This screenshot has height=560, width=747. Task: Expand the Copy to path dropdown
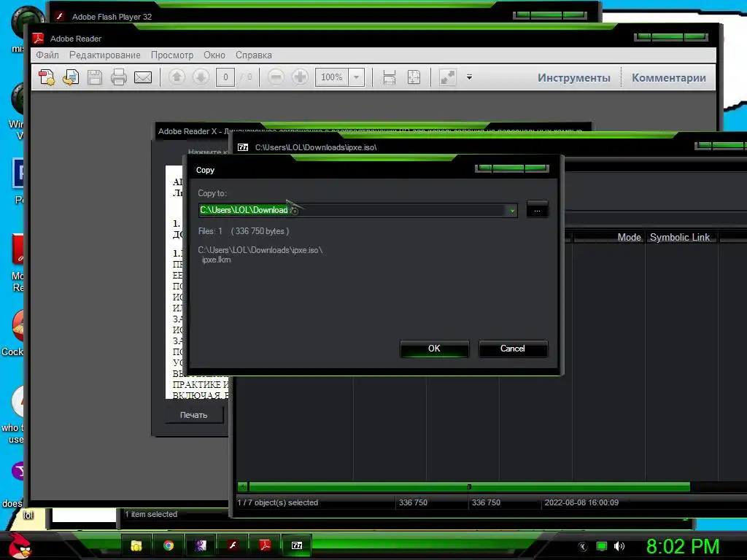pyautogui.click(x=511, y=211)
